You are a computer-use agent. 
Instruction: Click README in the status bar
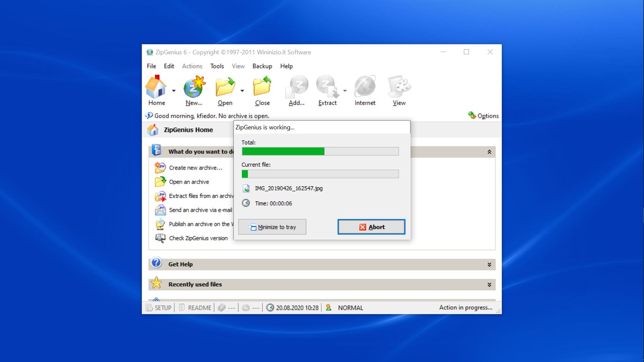pyautogui.click(x=195, y=307)
